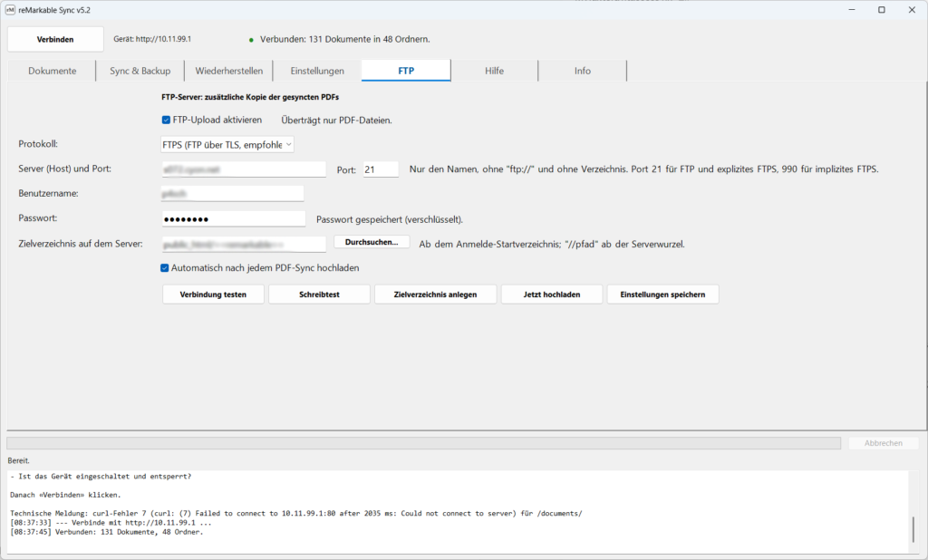This screenshot has width=928, height=560.
Task: Click the 'FTP-Server: zusätzliche Kopie' heading
Action: (x=250, y=97)
